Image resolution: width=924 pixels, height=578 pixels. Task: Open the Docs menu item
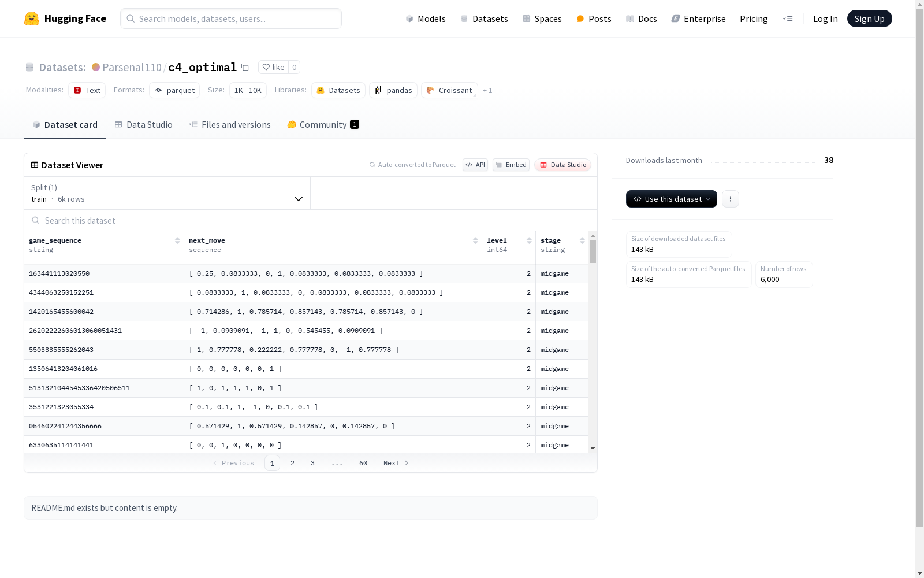tap(642, 18)
